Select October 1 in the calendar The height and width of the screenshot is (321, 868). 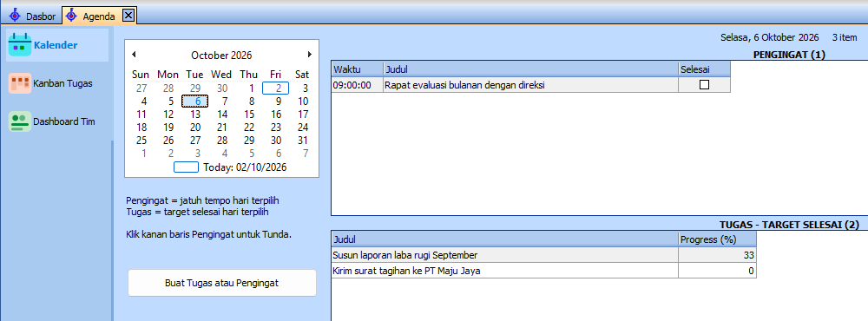point(252,88)
